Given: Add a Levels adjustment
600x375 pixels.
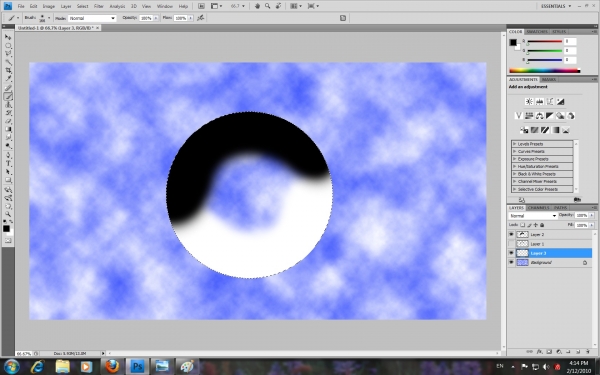Looking at the screenshot, I should pyautogui.click(x=540, y=102).
